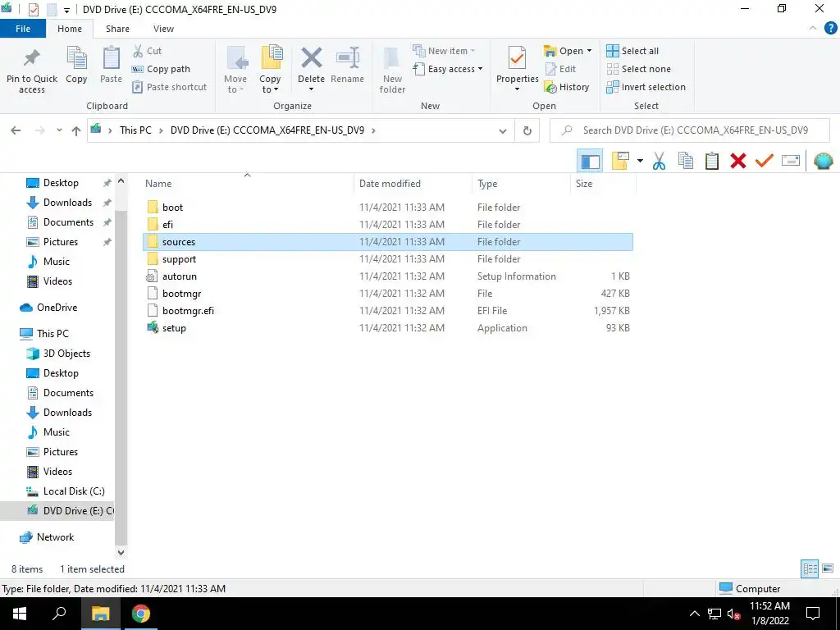
Task: Click Cut in the Clipboard group
Action: (148, 51)
